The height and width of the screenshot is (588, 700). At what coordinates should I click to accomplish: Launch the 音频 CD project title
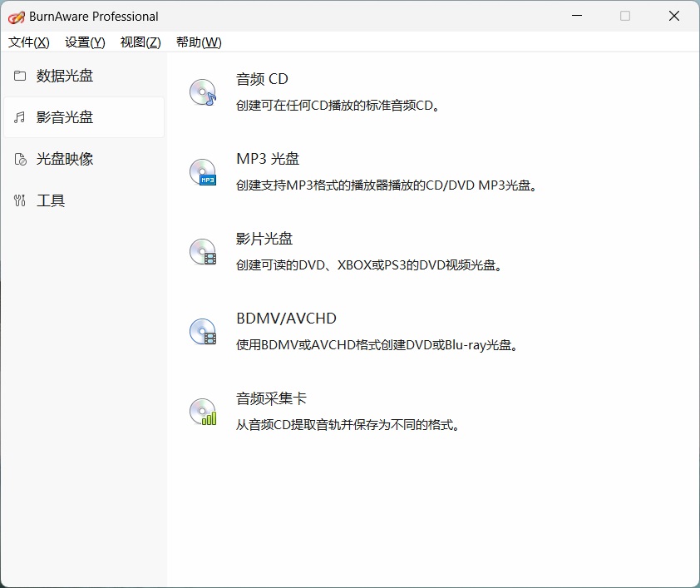pos(262,79)
